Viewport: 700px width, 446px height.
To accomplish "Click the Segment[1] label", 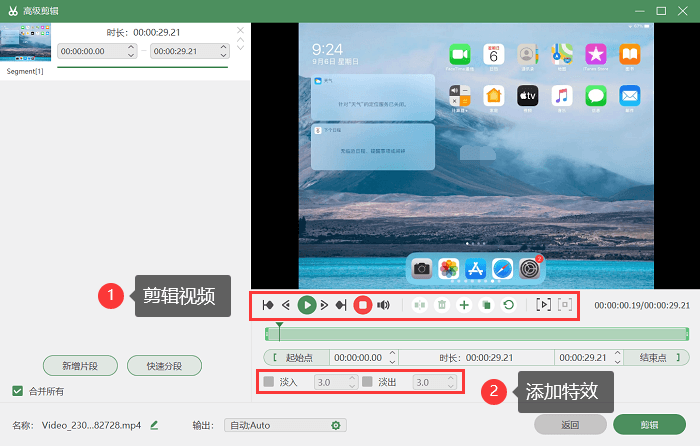I will click(25, 71).
